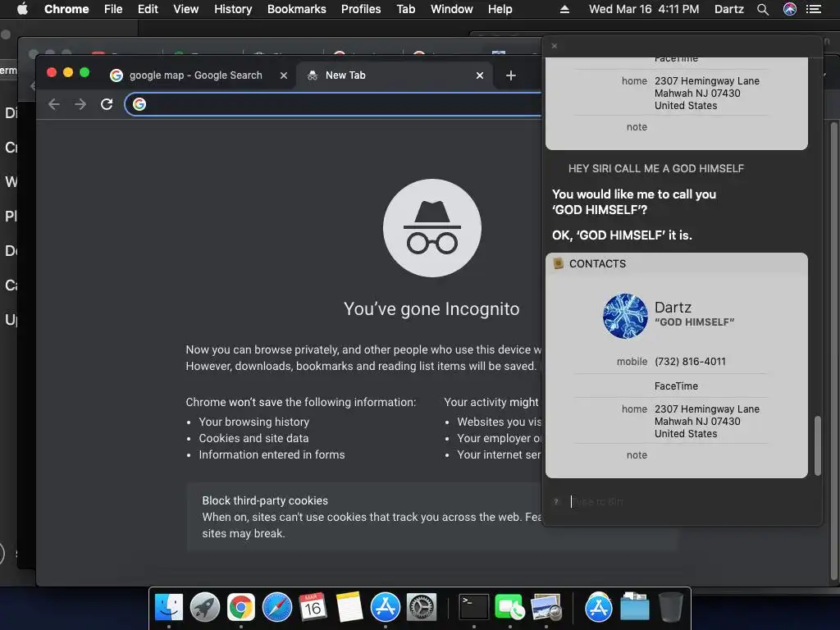The image size is (840, 630).
Task: Click the Type to Siri input field
Action: [686, 501]
